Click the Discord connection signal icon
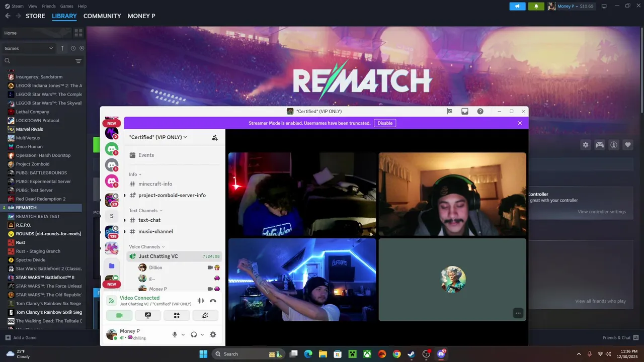 (x=112, y=301)
